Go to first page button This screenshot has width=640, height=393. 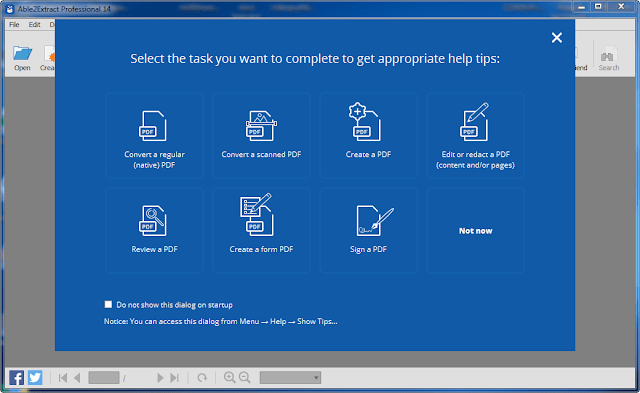click(62, 378)
